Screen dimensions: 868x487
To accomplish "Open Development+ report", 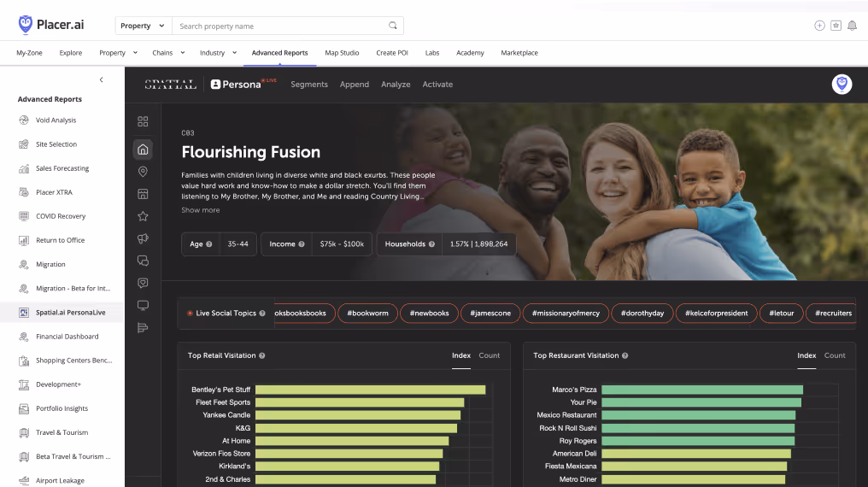I will [x=58, y=384].
